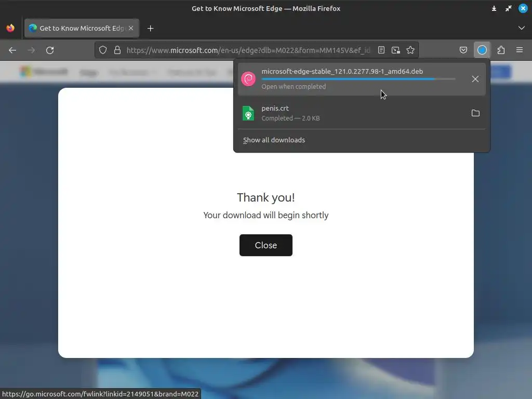
Task: Click the penis.crt certificate file icon
Action: [248, 113]
